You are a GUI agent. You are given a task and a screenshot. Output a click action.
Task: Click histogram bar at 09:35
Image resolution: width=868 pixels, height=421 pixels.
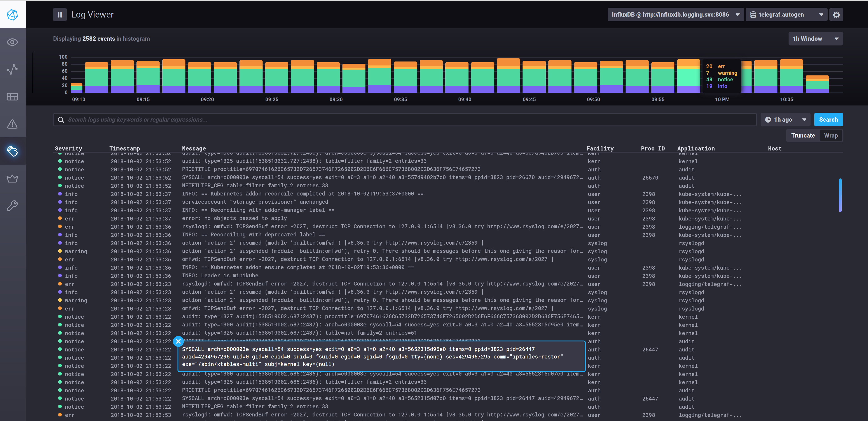(405, 78)
